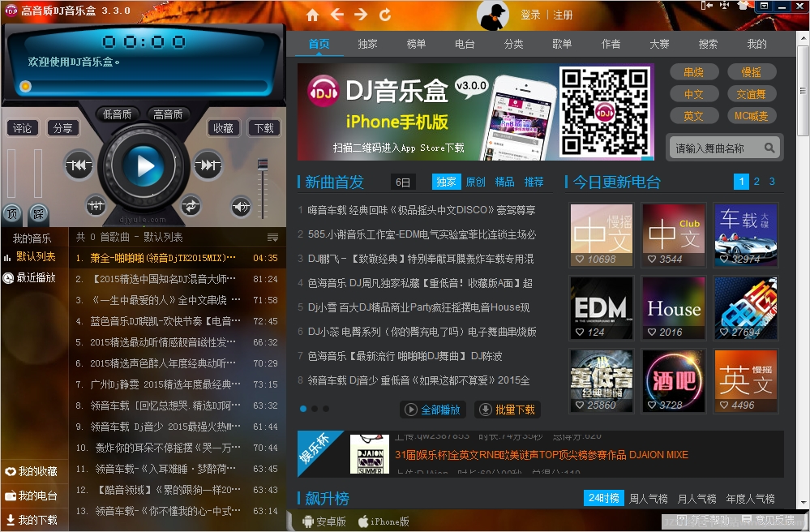Open 我的电台 in the sidebar

coord(32,496)
